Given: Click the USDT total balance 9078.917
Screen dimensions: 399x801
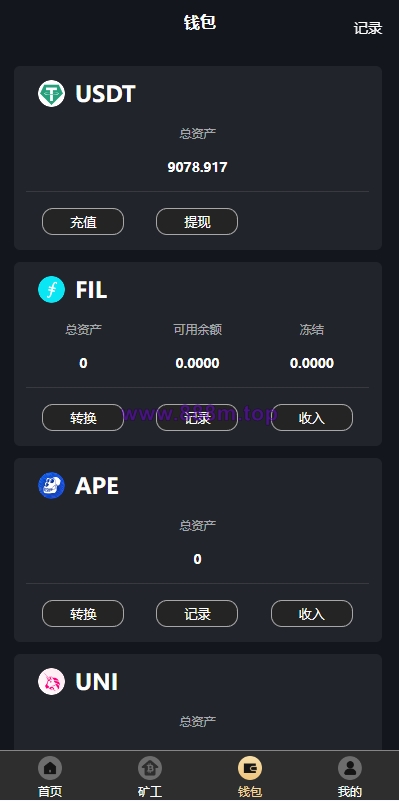Looking at the screenshot, I should [x=197, y=167].
